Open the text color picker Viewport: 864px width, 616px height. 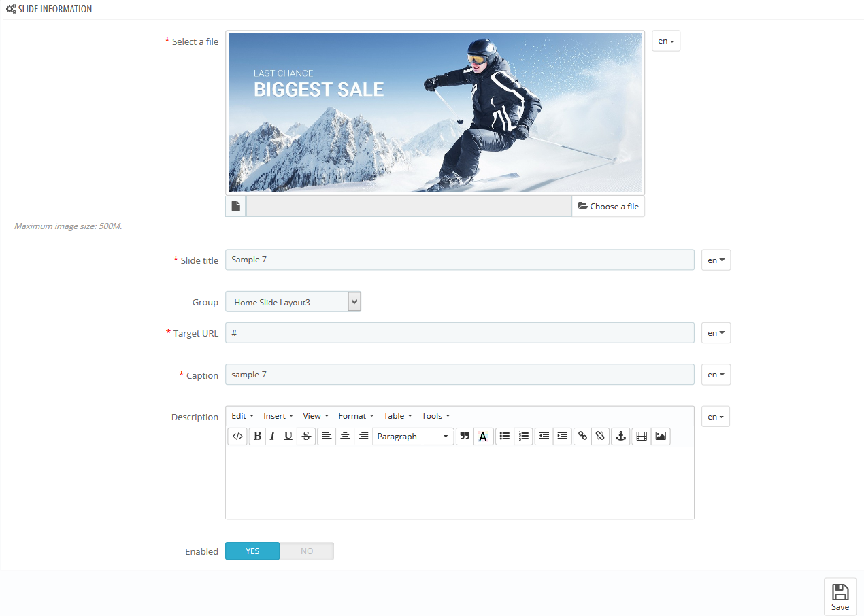[x=483, y=437]
